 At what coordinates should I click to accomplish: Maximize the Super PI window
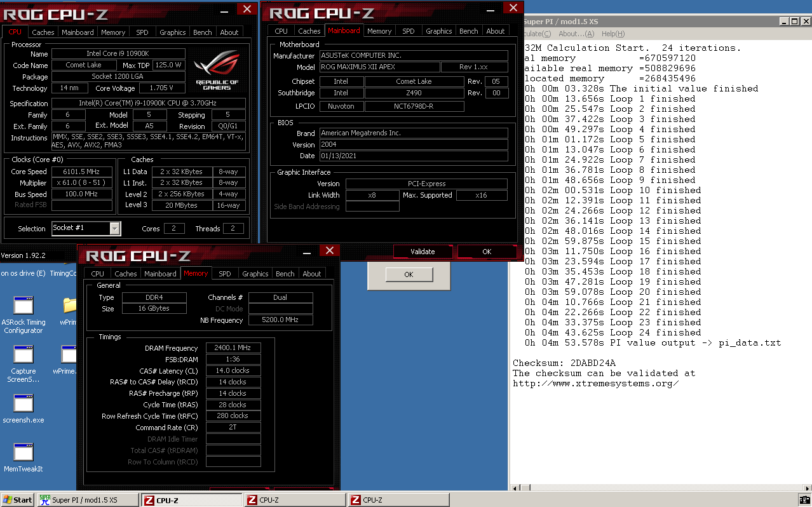point(794,21)
